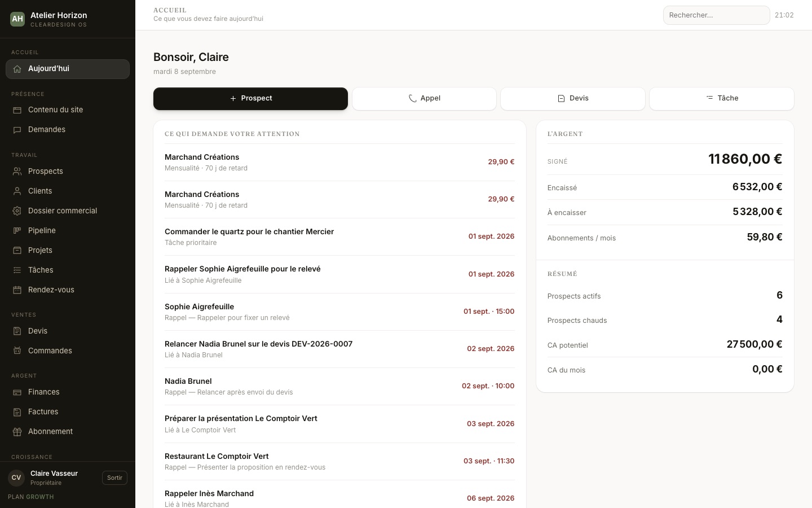Viewport: 812px width, 508px height.
Task: Click the Encaissé amount 6 532,00 €
Action: coord(757,187)
